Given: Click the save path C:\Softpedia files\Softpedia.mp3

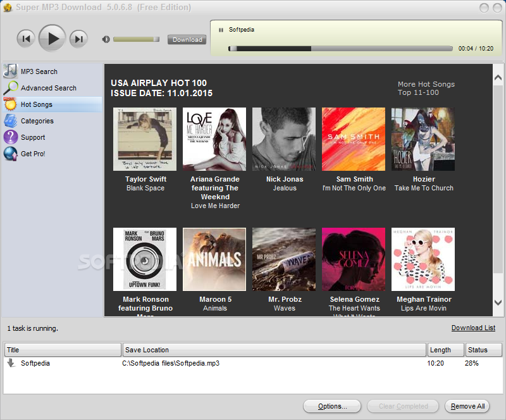Looking at the screenshot, I should pyautogui.click(x=171, y=363).
